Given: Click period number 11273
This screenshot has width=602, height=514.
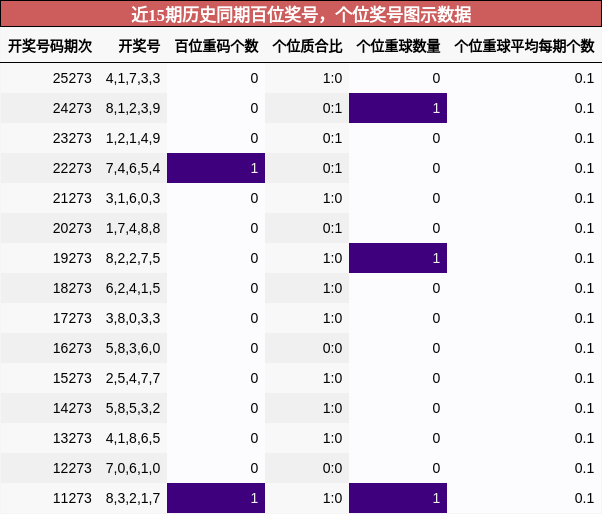Looking at the screenshot, I should tap(72, 498).
